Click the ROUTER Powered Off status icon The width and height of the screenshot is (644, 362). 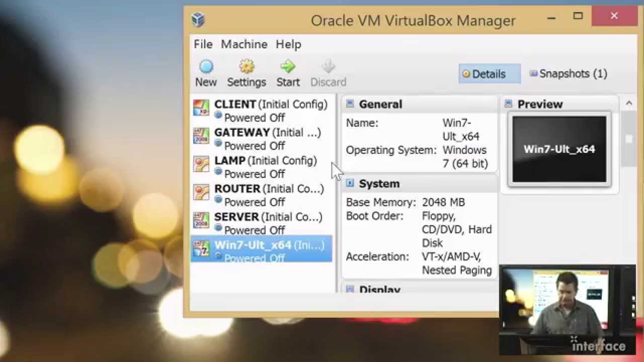click(218, 200)
